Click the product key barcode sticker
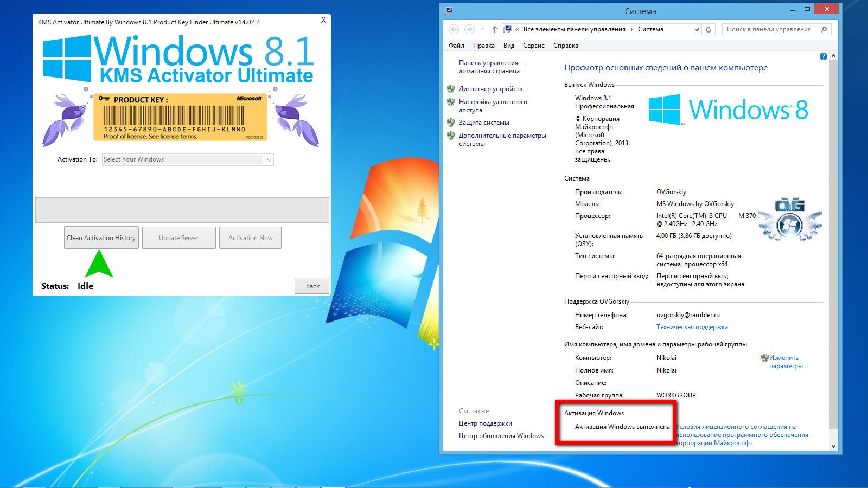Viewport: 868px width, 488px height. click(x=181, y=117)
